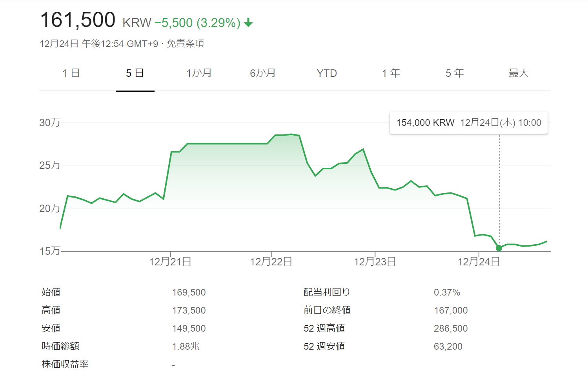
Task: Click the 52 週高値 value 286,500
Action: pos(451,328)
